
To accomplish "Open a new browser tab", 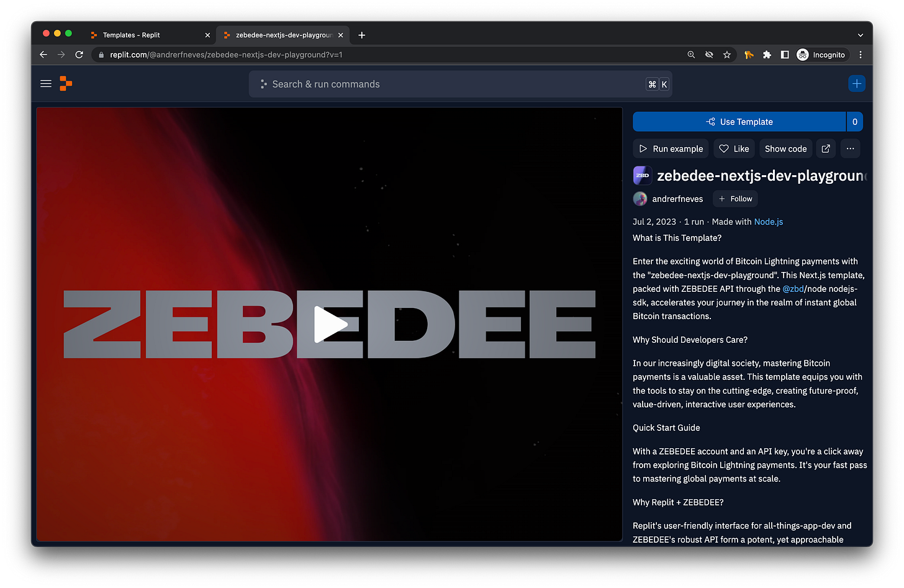I will click(362, 35).
